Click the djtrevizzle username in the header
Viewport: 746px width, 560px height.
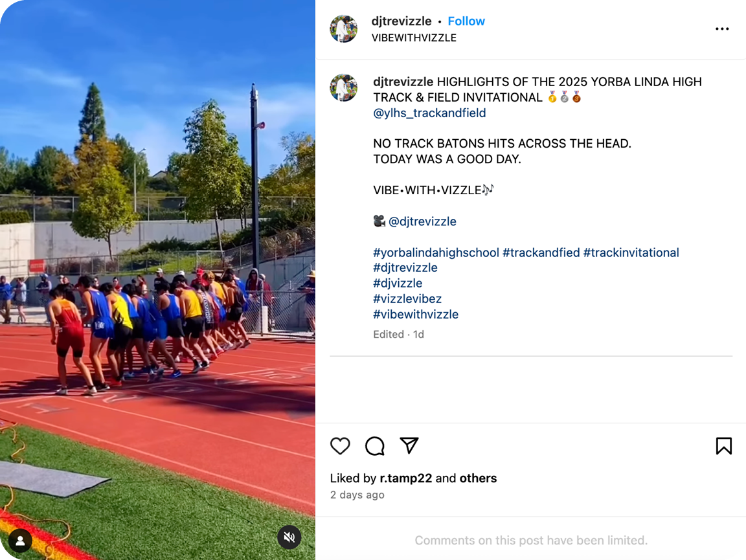pyautogui.click(x=401, y=21)
